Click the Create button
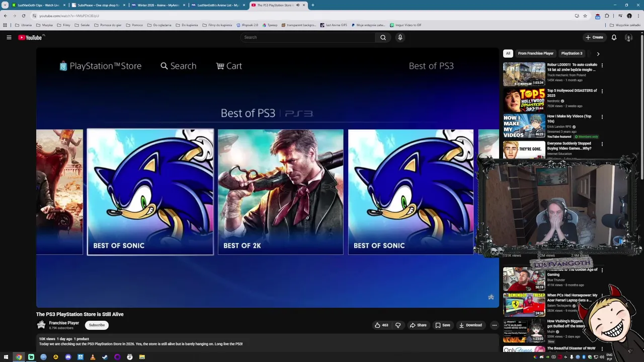Image resolution: width=644 pixels, height=362 pixels. 594,37
